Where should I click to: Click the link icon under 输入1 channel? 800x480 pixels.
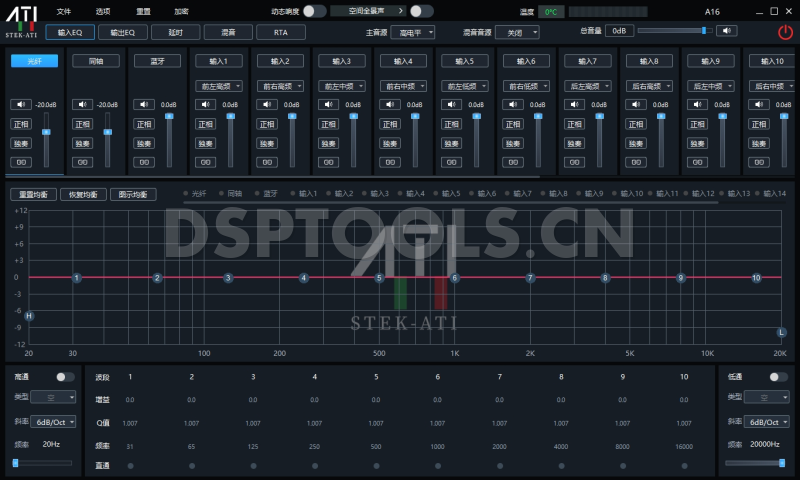point(205,162)
